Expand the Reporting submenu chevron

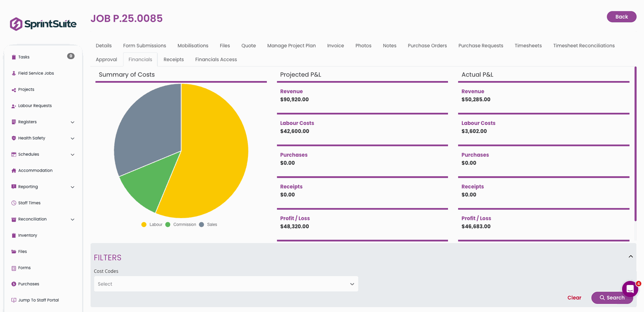pyautogui.click(x=72, y=187)
